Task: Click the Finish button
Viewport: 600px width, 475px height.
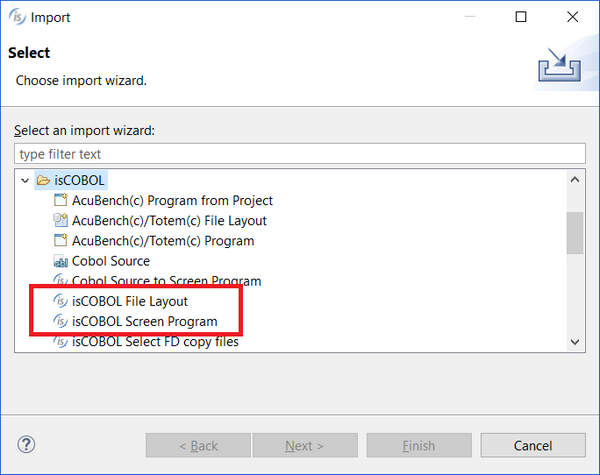Action: 419,446
